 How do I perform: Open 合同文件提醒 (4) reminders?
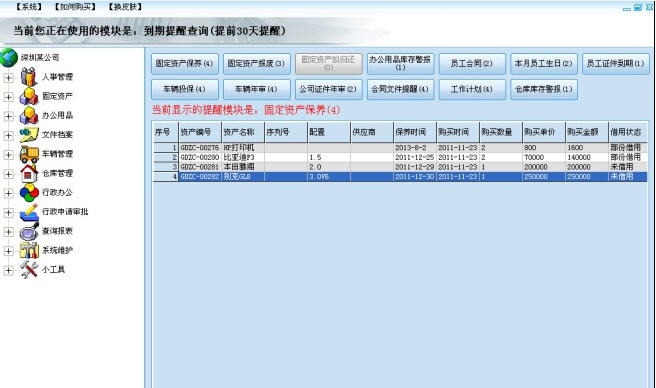(400, 89)
